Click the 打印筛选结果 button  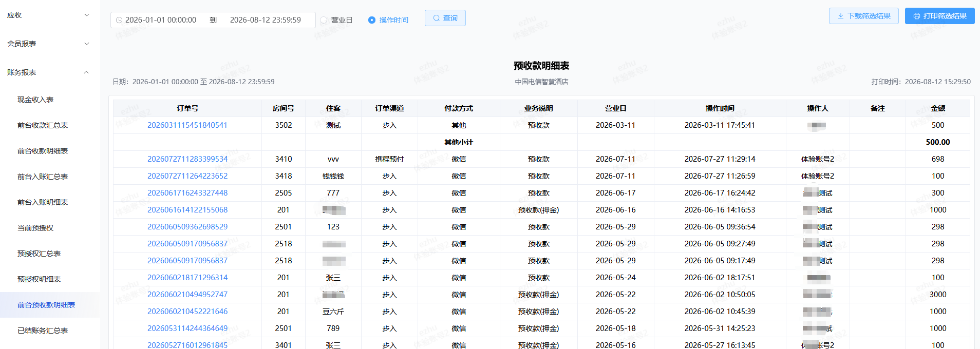pos(940,16)
